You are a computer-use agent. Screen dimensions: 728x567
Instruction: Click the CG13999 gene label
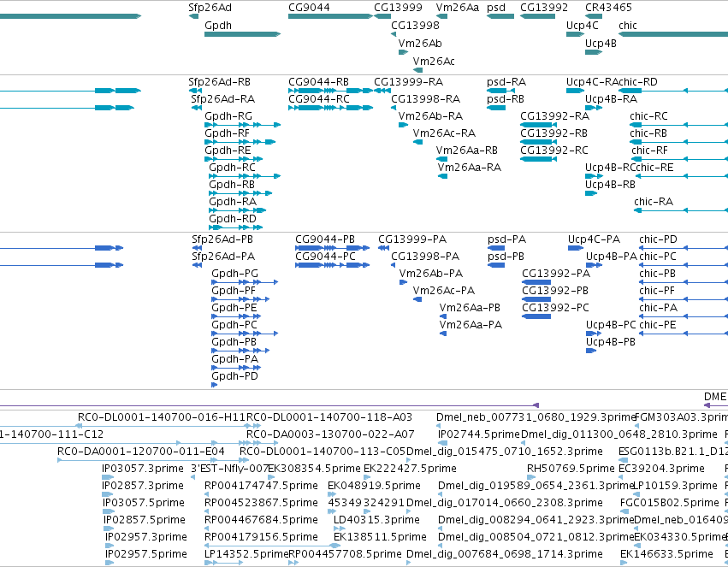coord(398,8)
